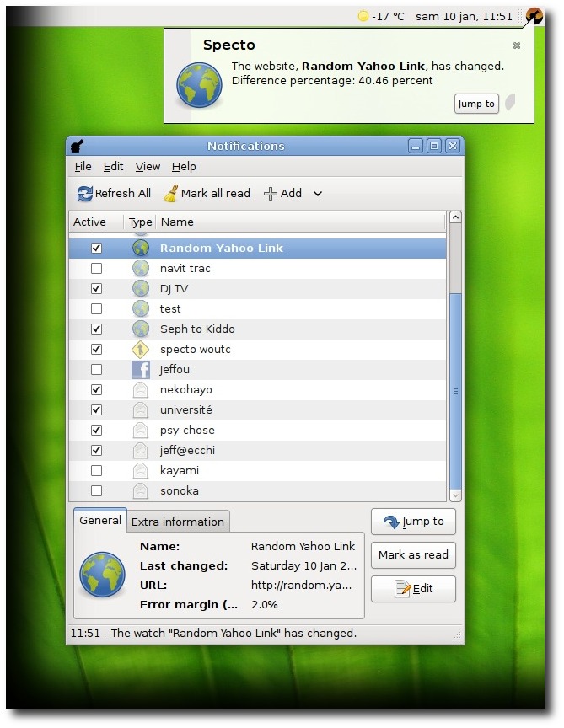Click the clock showing sam 10 jan, 11:51
Screen dimensions: 564x728
[464, 17]
